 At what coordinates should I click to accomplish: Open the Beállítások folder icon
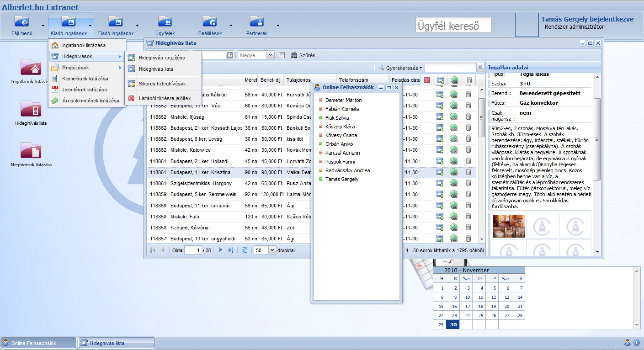coord(210,22)
